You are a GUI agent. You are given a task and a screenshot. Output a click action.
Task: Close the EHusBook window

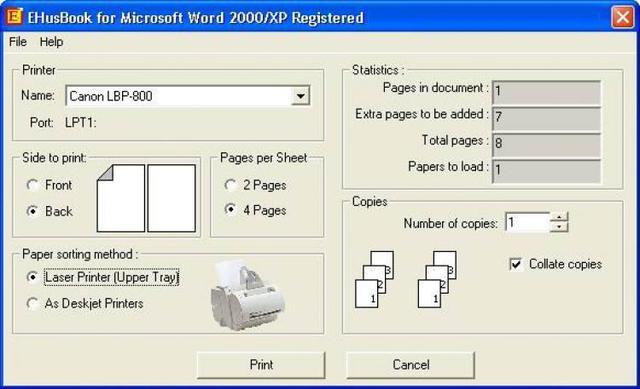(x=622, y=17)
